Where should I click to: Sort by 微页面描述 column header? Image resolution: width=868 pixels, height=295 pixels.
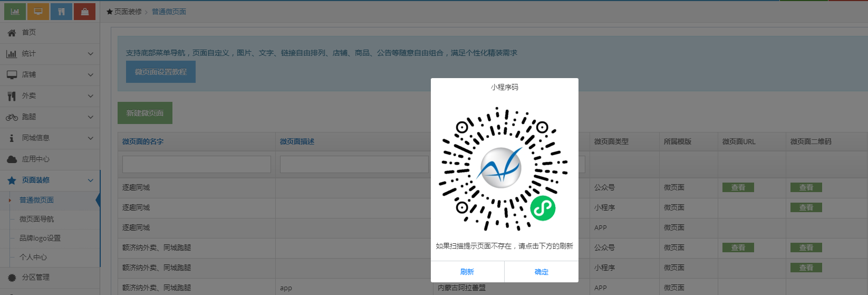tap(297, 141)
